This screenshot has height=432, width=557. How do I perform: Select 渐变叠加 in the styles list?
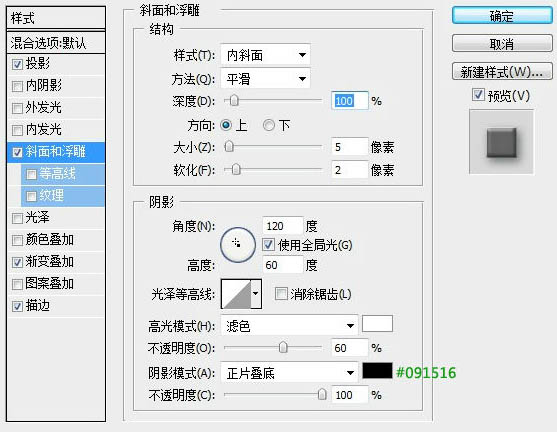point(49,262)
